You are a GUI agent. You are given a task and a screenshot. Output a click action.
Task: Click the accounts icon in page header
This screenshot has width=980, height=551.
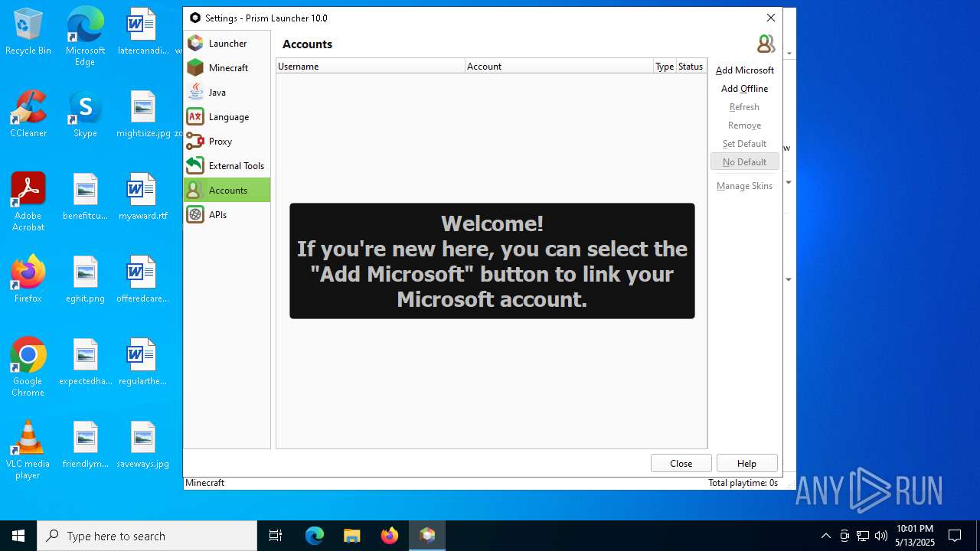(x=766, y=44)
